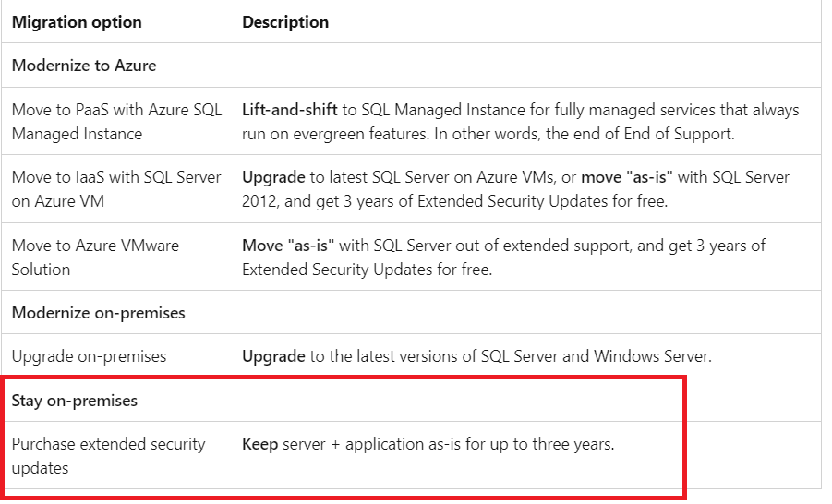The image size is (832, 504).
Task: Select the 'Stay on-premises' section heading
Action: pyautogui.click(x=74, y=401)
